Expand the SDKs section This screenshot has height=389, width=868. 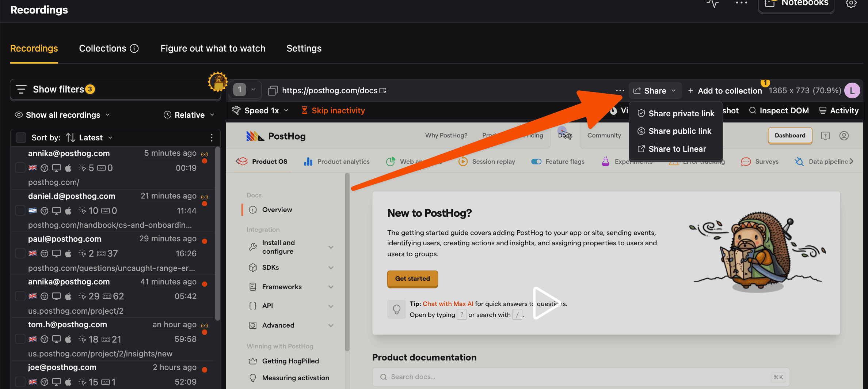coord(292,267)
